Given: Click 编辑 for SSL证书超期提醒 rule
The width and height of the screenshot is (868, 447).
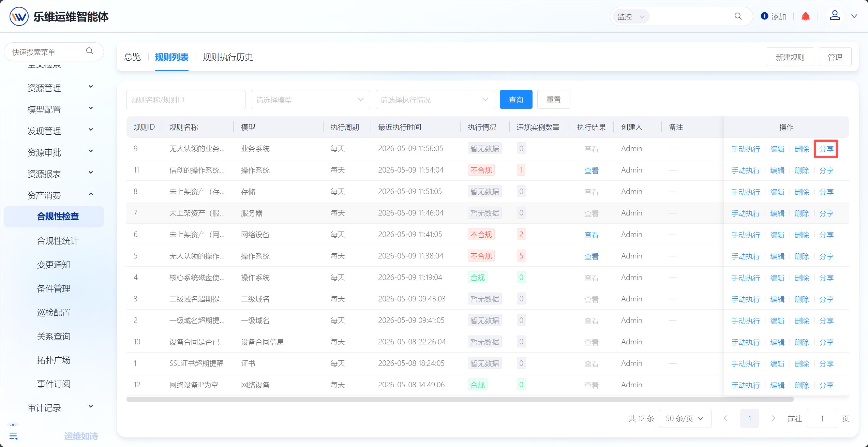Looking at the screenshot, I should click(x=777, y=364).
